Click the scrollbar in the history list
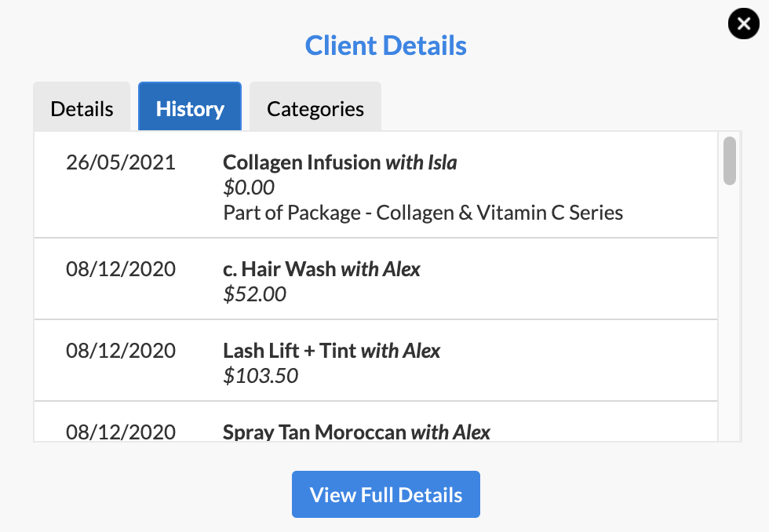Viewport: 769px width, 532px height. click(x=729, y=159)
